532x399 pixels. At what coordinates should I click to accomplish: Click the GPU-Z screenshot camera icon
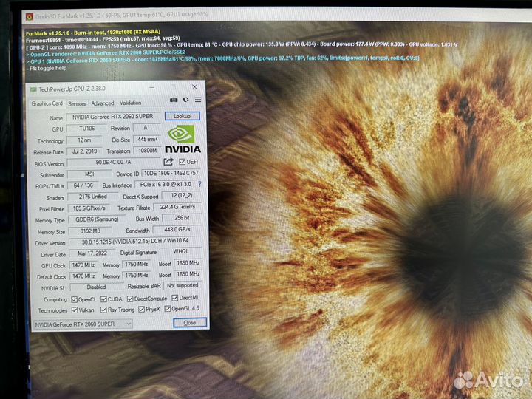click(174, 100)
